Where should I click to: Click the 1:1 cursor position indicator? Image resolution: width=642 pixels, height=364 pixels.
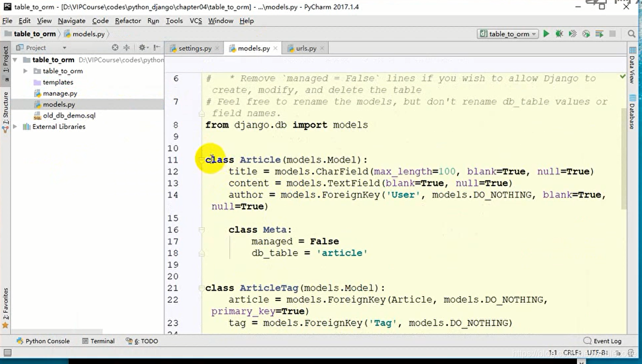(553, 352)
